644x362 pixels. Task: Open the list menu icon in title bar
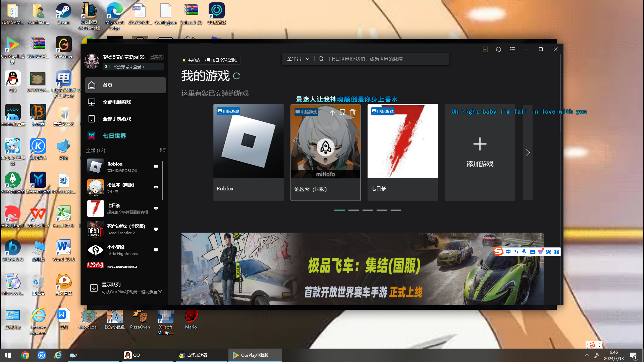[513, 49]
